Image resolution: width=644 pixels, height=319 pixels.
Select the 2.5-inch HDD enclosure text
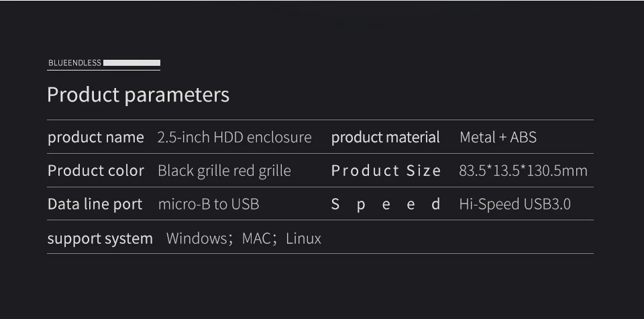tap(235, 137)
